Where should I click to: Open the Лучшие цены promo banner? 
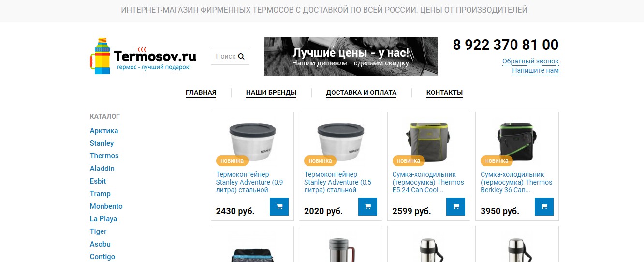coord(351,56)
